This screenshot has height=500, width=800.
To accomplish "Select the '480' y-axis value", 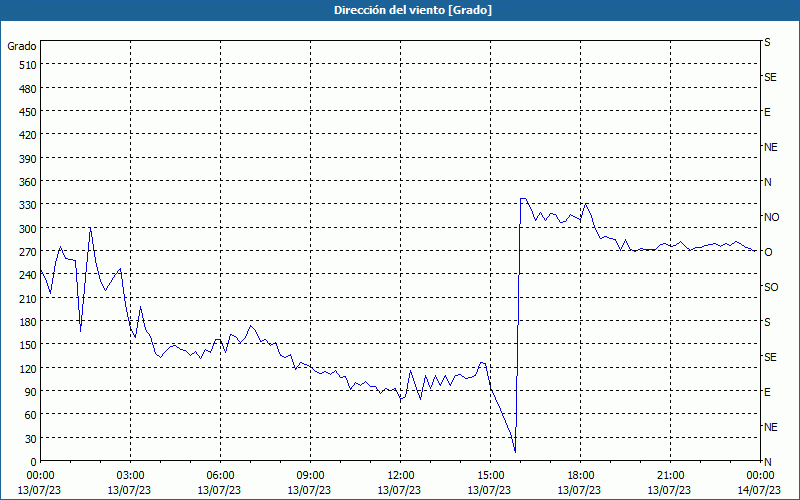I will pyautogui.click(x=28, y=89).
